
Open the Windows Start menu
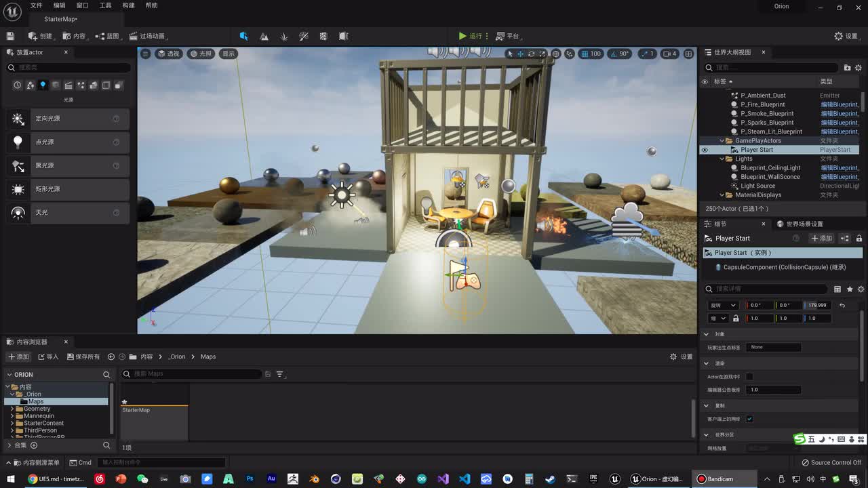11,479
